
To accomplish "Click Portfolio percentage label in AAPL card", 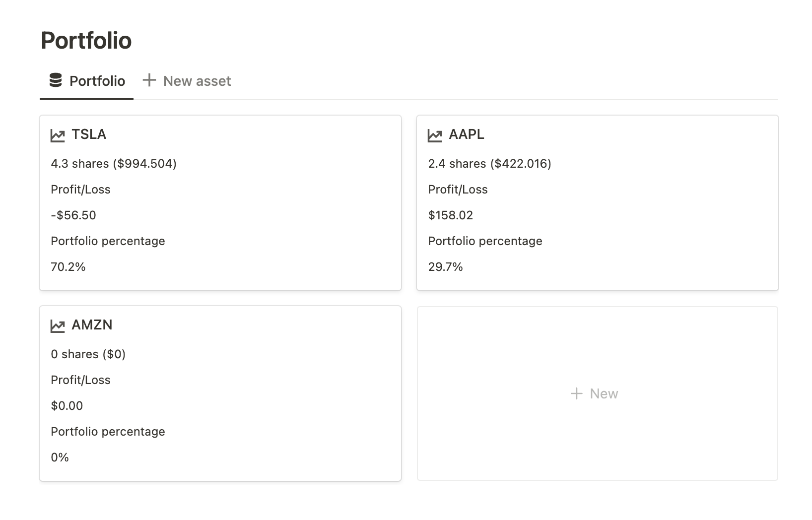I will [x=485, y=241].
